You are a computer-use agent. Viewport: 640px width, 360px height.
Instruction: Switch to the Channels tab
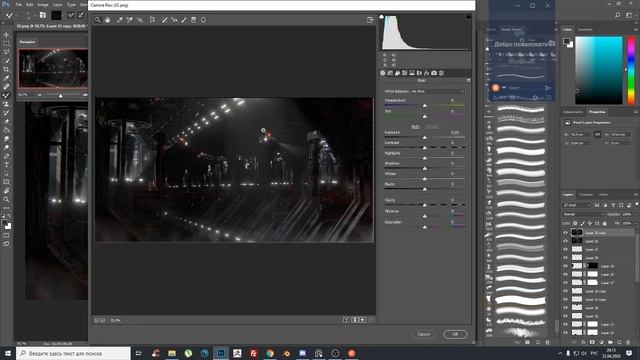pos(586,195)
